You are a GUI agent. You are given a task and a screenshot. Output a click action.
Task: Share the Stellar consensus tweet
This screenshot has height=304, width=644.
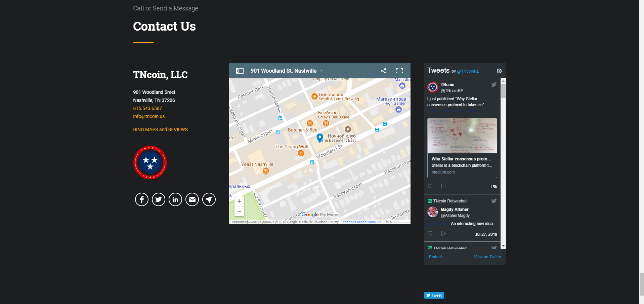click(x=443, y=186)
